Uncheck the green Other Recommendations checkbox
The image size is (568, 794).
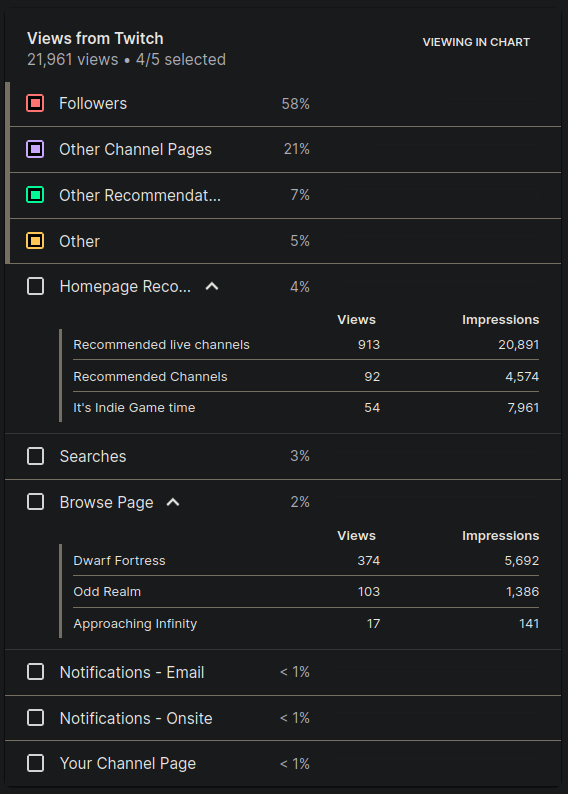tap(35, 195)
